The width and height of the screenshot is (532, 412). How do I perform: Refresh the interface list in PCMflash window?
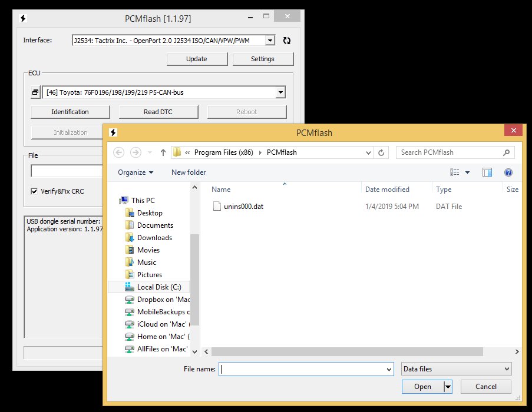[287, 41]
